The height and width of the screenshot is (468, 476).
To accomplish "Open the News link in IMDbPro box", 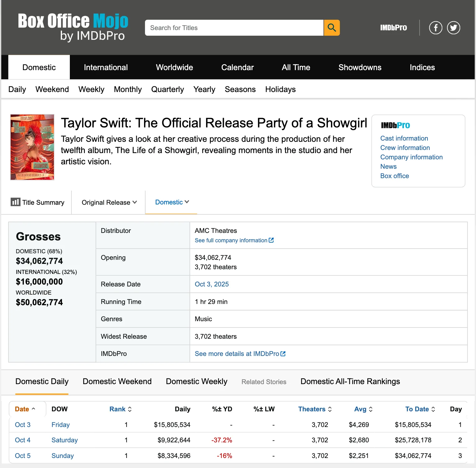I will [x=388, y=167].
